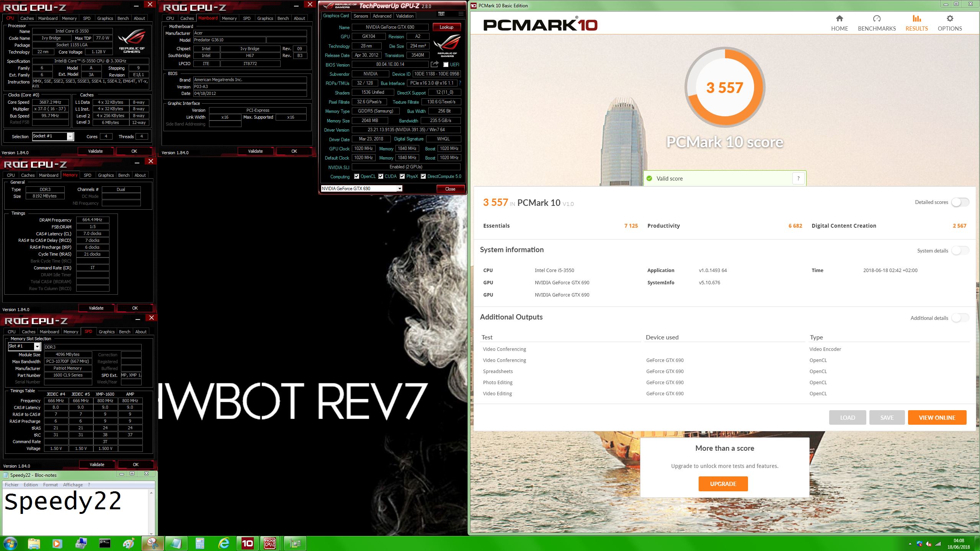Open the Windows Start orb
This screenshot has width=980, height=551.
coord(10,543)
